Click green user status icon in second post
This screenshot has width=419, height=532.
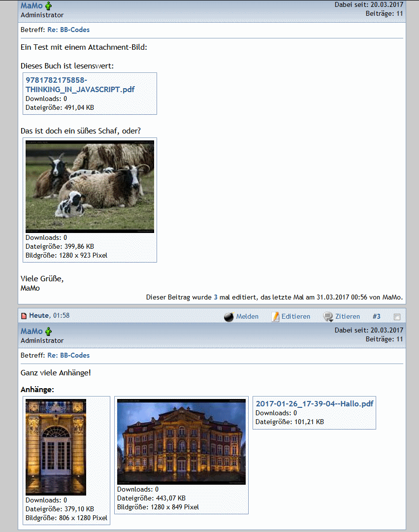coord(49,332)
